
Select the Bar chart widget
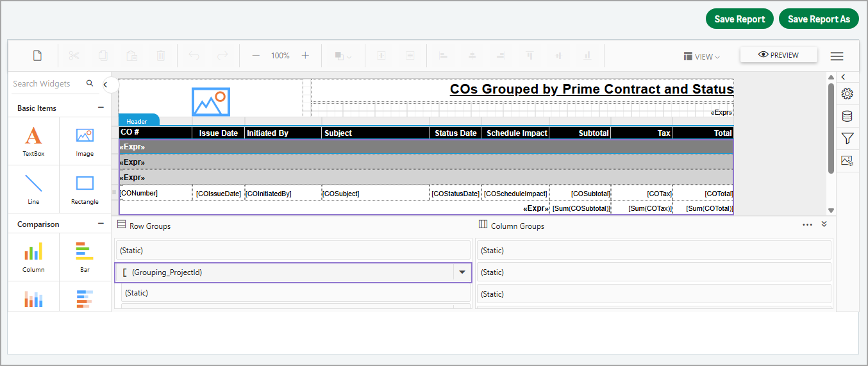point(85,257)
